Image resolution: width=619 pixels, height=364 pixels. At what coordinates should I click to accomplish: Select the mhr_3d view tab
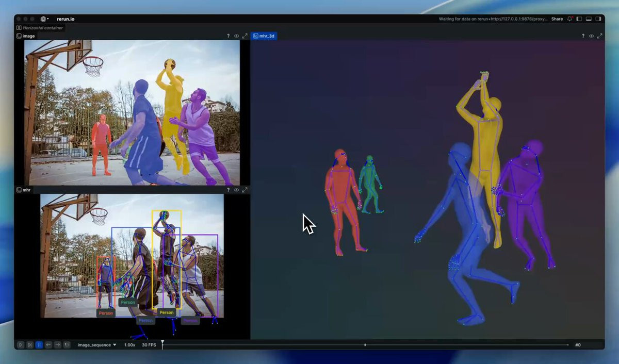point(264,36)
